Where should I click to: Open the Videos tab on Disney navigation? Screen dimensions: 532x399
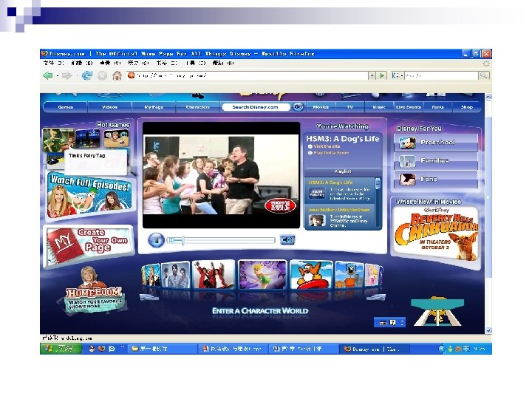coord(109,107)
